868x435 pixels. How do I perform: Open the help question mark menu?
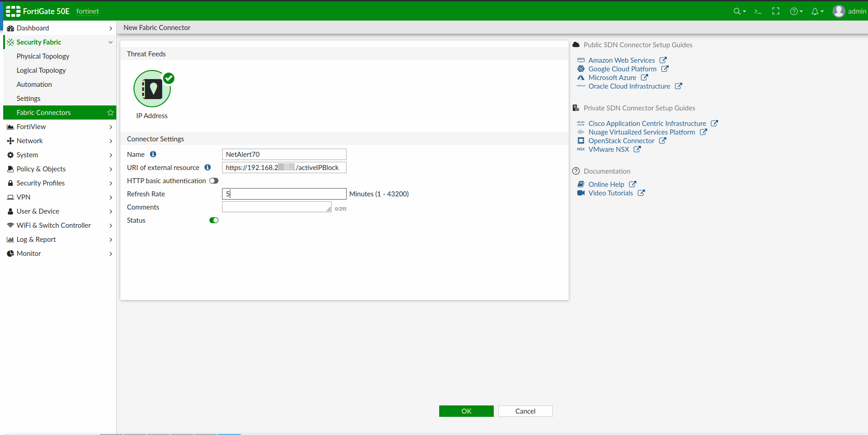point(796,11)
